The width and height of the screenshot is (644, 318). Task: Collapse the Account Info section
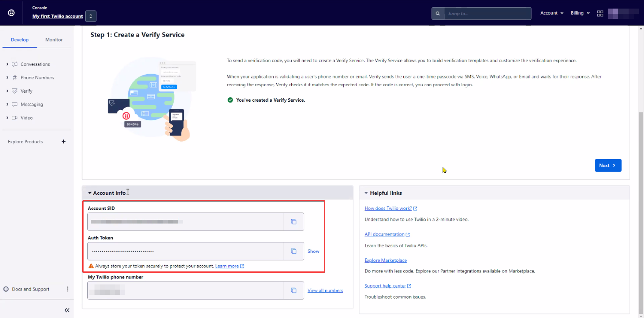tap(90, 193)
